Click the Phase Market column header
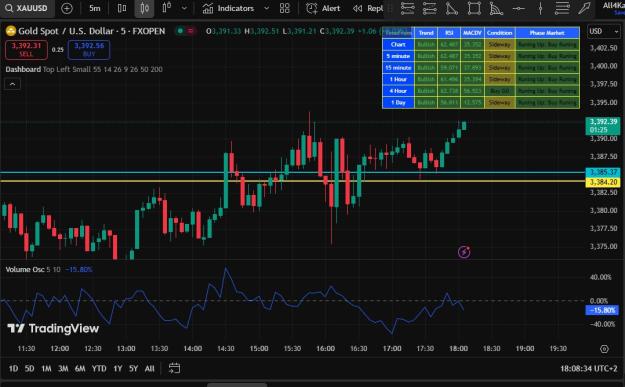 coord(547,33)
